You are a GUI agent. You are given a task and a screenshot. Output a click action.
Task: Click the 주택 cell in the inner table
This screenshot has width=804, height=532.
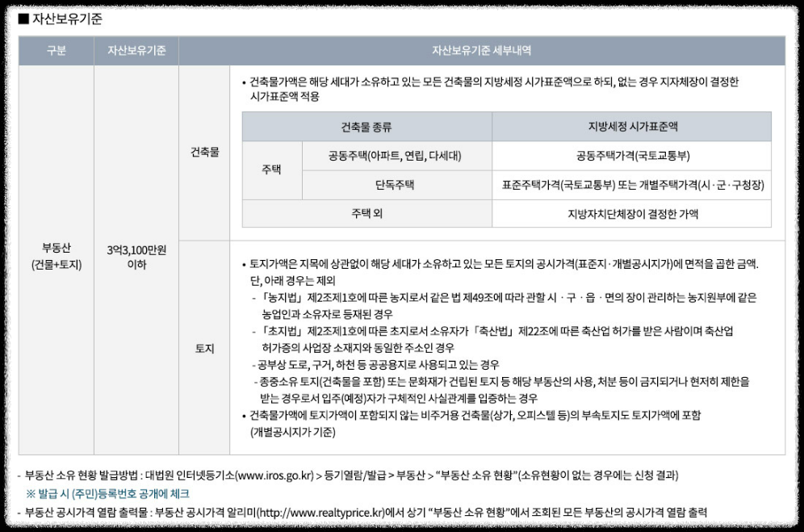(272, 167)
